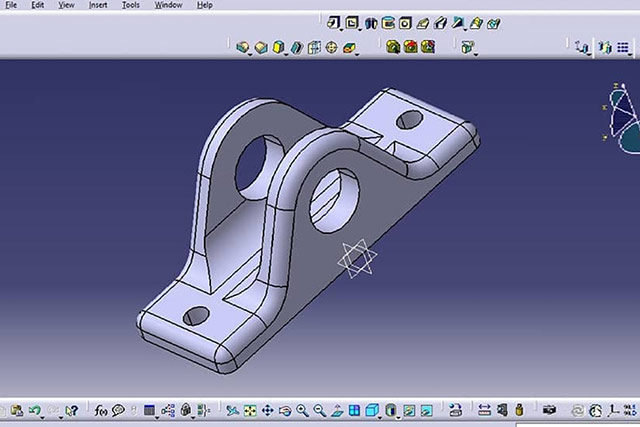
Task: Select the Rib tool
Action: [422, 23]
